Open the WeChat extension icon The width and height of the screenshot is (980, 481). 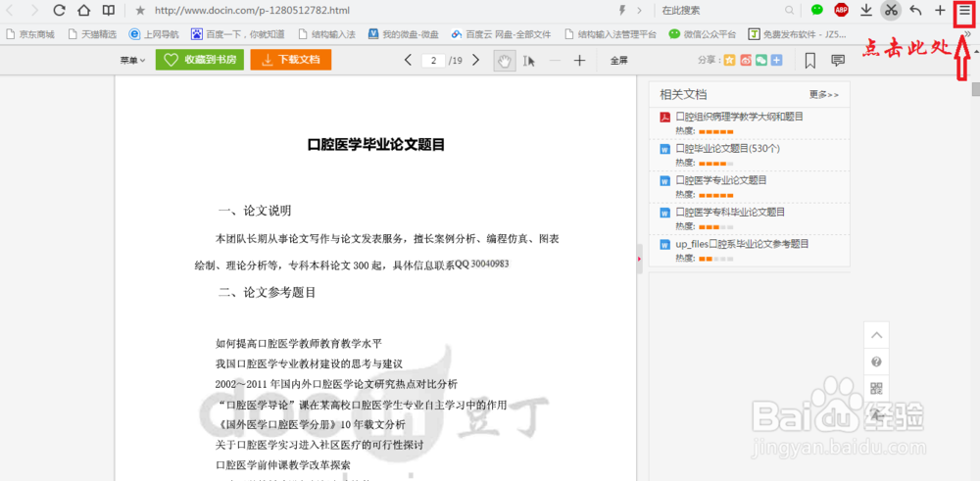point(817,10)
